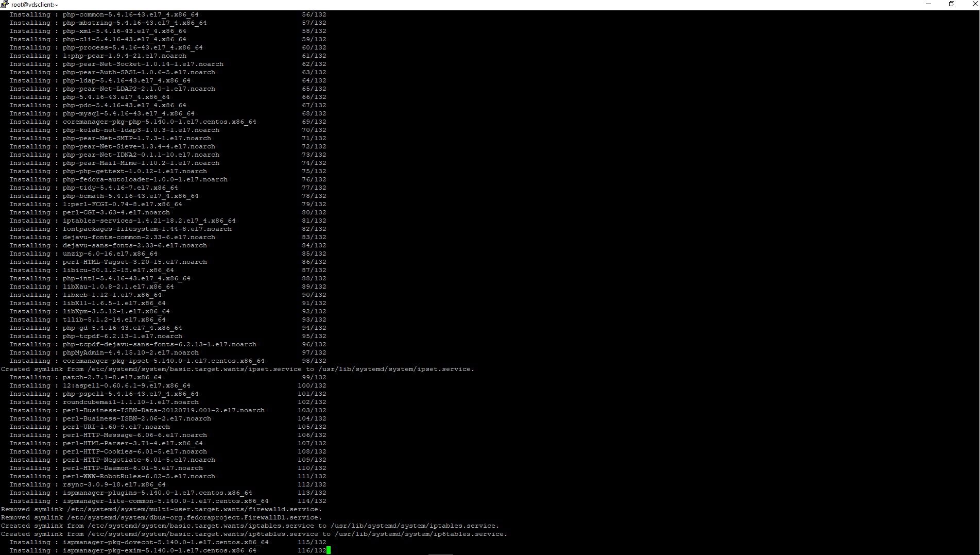Click the Created symlink ip6tables.service message

pyautogui.click(x=254, y=534)
